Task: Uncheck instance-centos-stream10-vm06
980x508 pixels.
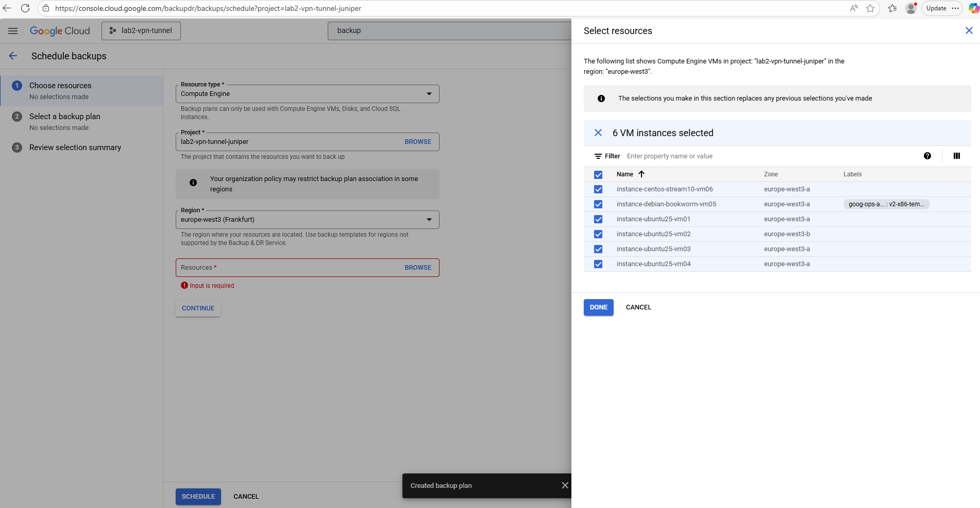Action: point(598,189)
